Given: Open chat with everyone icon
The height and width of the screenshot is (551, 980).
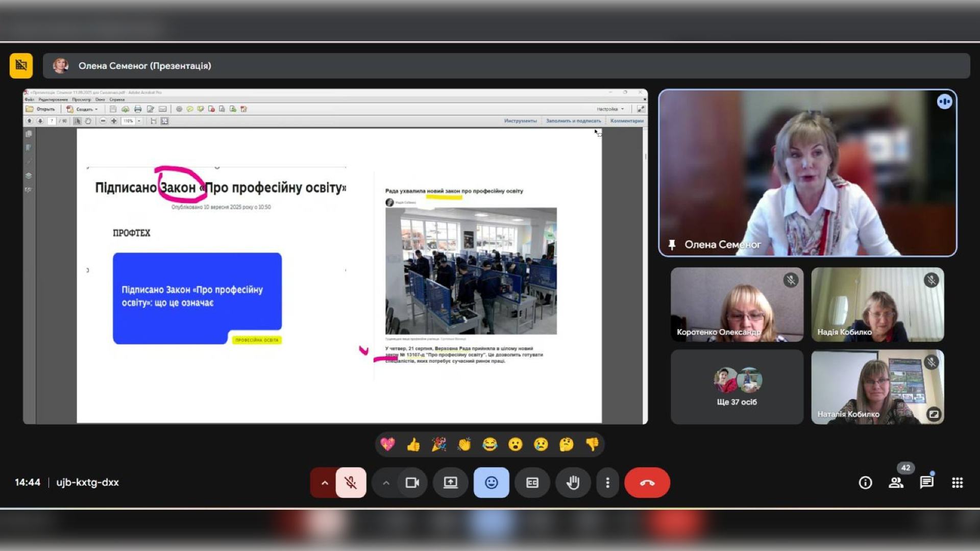Looking at the screenshot, I should (926, 483).
